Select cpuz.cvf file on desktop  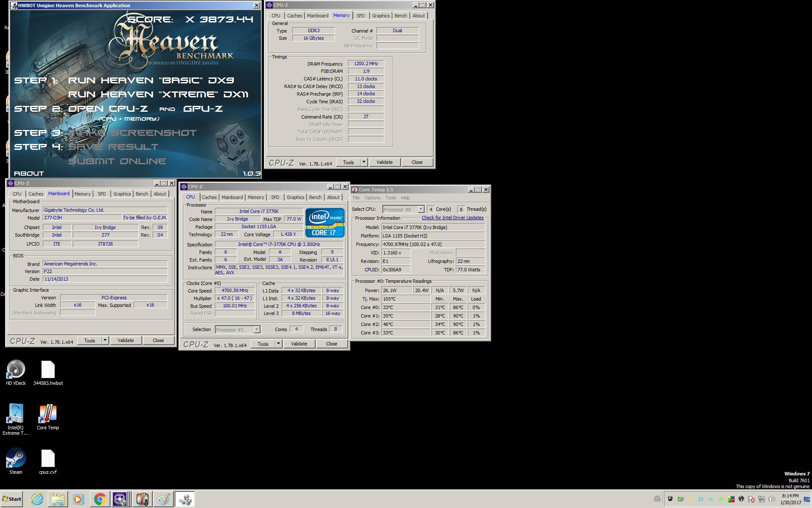pos(48,461)
